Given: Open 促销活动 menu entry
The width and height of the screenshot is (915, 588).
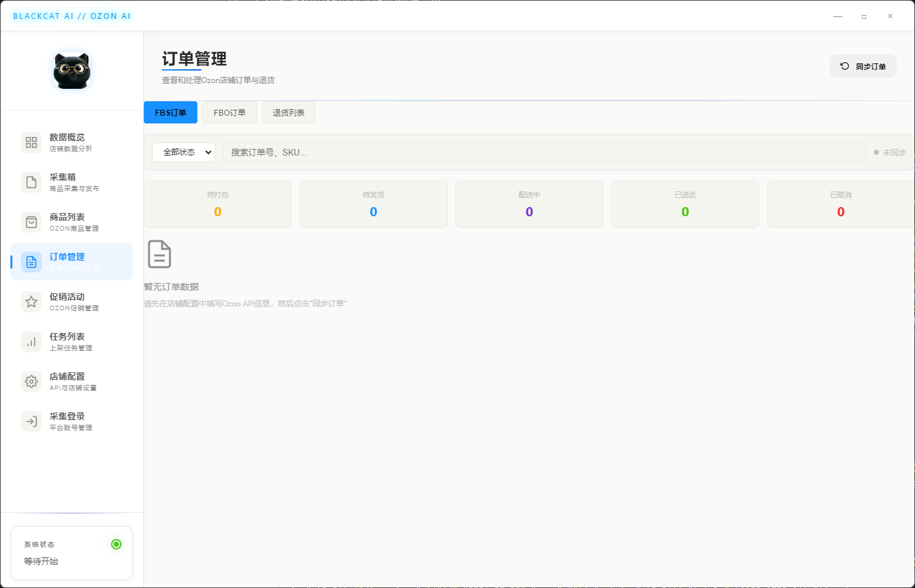Looking at the screenshot, I should [71, 302].
